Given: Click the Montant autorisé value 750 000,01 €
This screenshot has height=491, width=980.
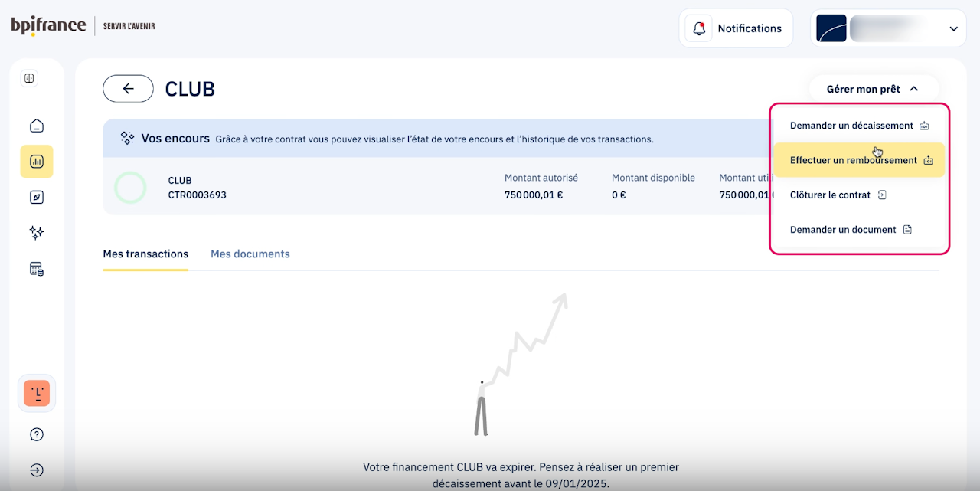Looking at the screenshot, I should (534, 195).
